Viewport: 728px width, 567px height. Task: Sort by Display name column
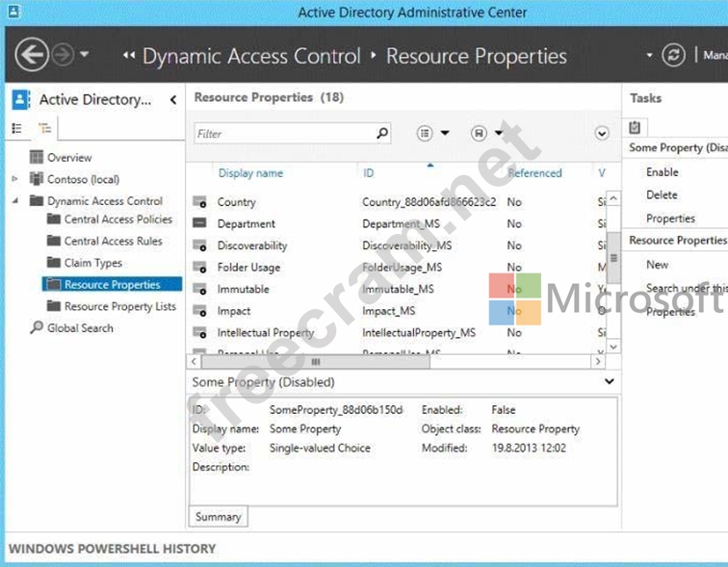tap(250, 173)
